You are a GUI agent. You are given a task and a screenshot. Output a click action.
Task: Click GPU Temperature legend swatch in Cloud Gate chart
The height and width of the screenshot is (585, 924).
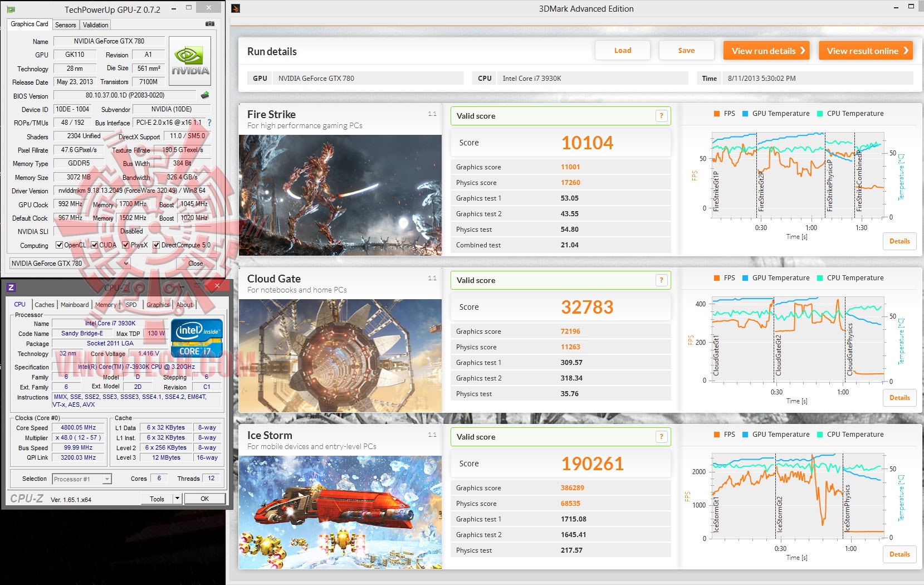tap(745, 278)
